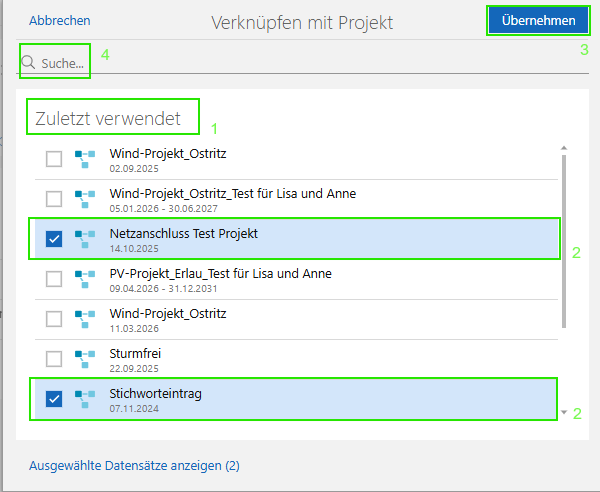This screenshot has width=600, height=492.
Task: Click the list scrollbar thumb
Action: coord(564,241)
